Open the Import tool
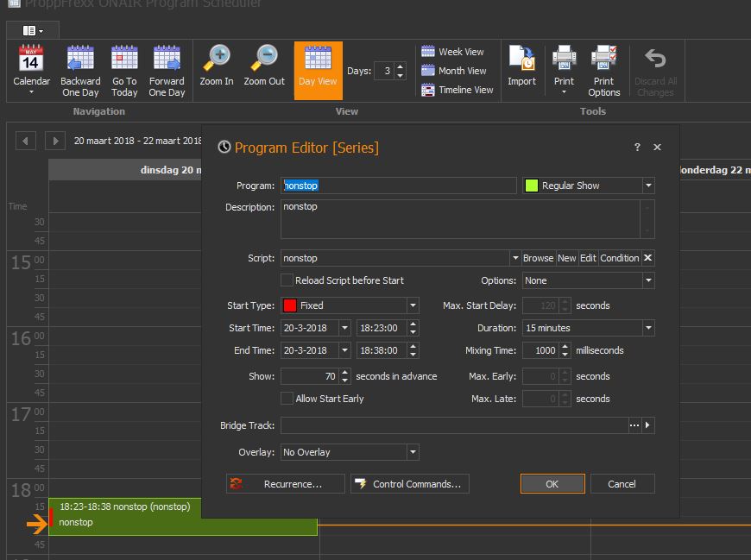 tap(521, 66)
